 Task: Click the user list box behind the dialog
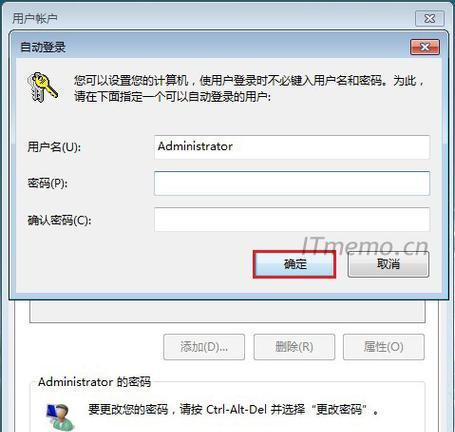pyautogui.click(x=227, y=311)
